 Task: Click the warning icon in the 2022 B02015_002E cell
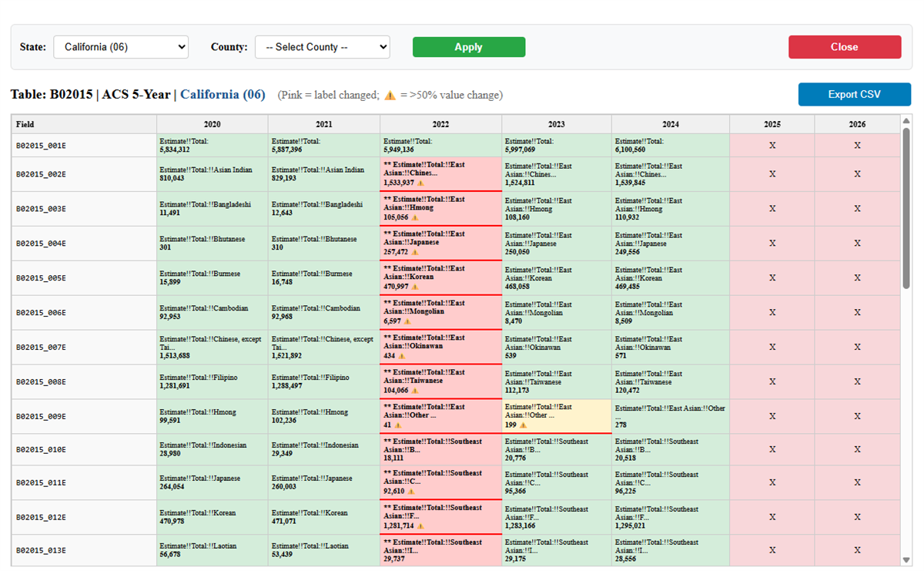coord(420,183)
